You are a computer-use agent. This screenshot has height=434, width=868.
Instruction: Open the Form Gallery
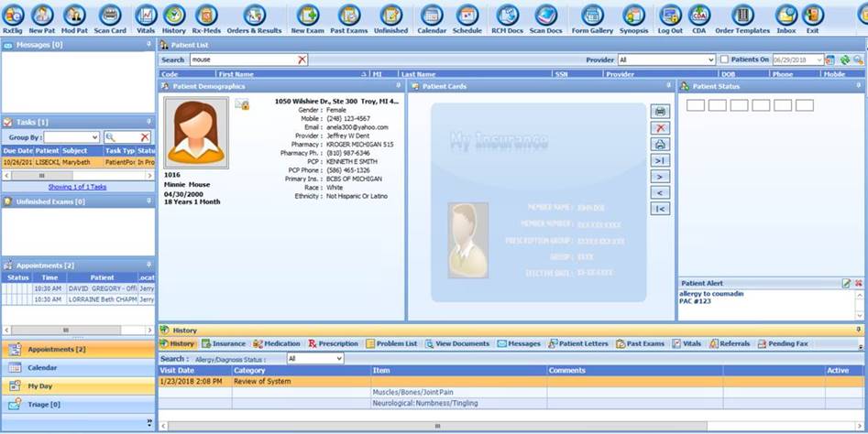(592, 18)
